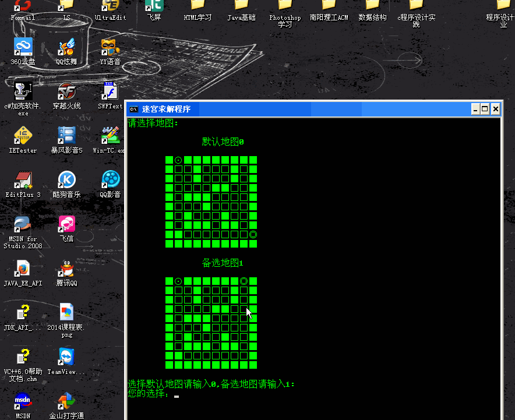Select the 腾讯QQ penguin icon

click(66, 269)
